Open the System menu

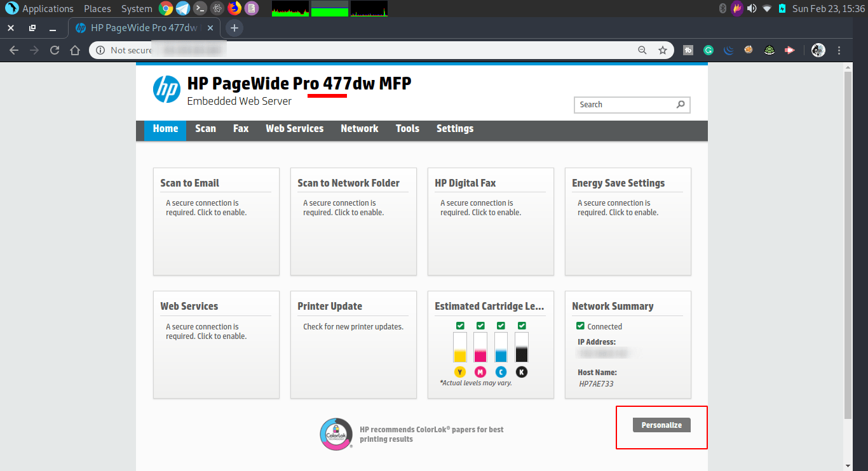tap(137, 9)
